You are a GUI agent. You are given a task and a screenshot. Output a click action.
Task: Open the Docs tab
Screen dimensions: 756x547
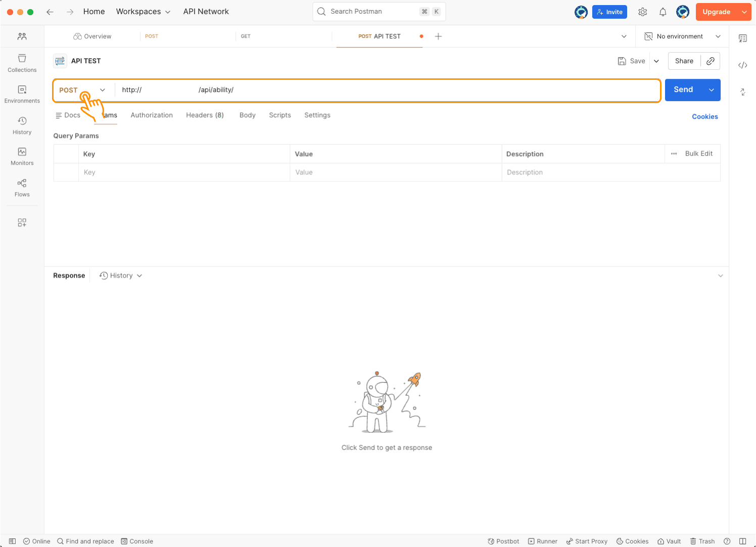point(68,115)
